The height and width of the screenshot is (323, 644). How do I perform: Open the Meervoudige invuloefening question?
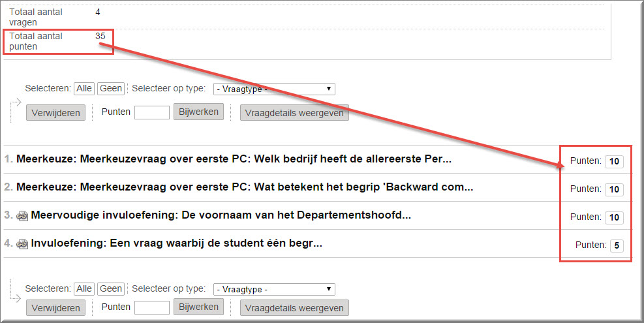(221, 215)
